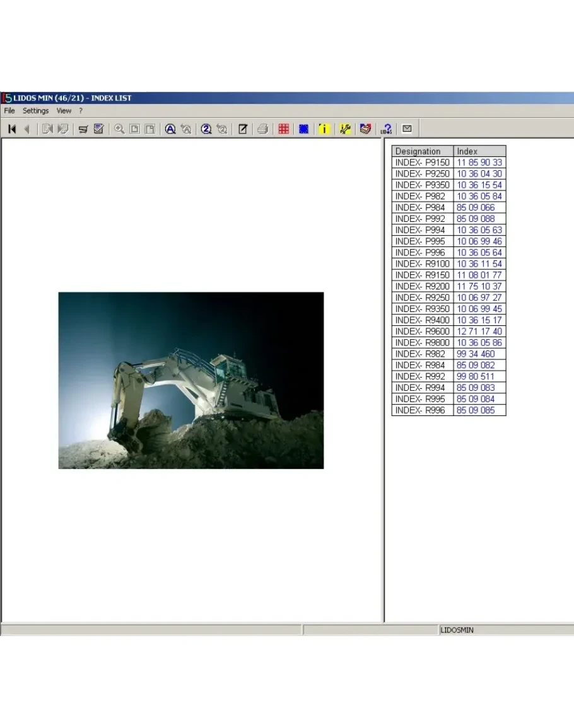Screen dimensions: 574x728
Task: Open index link 11 85 90 33
Action: pos(479,163)
